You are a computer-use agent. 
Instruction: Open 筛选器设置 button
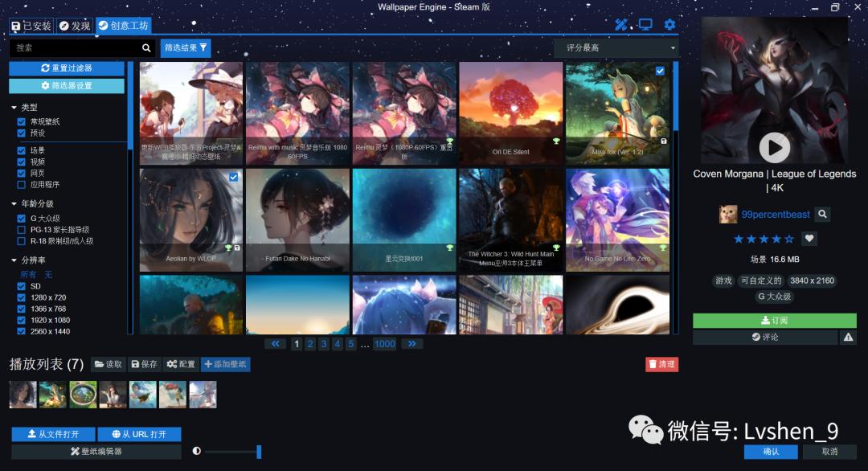click(x=67, y=86)
